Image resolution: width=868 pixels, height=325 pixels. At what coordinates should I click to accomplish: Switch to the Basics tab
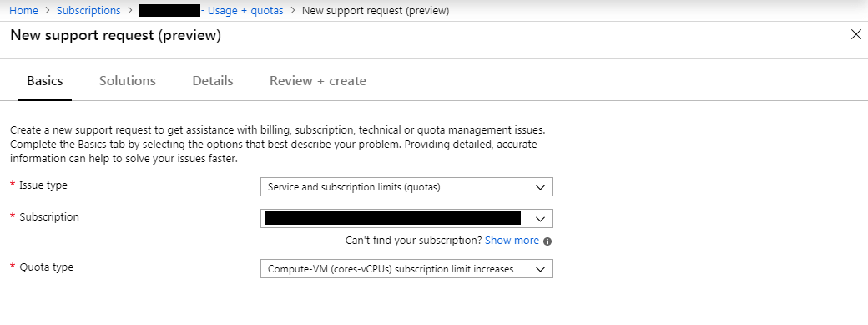[45, 81]
